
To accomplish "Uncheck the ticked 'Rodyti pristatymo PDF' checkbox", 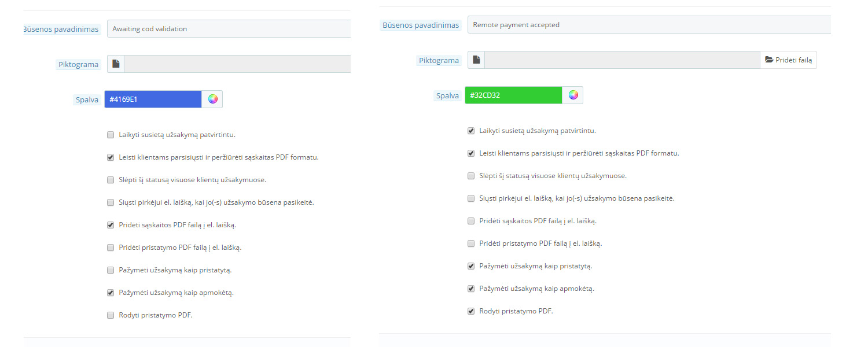I will click(471, 311).
